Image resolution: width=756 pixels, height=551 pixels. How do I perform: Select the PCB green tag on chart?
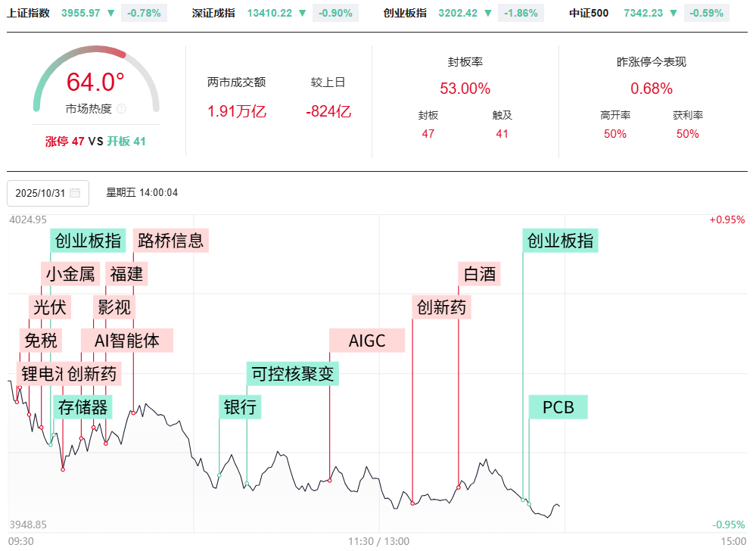coord(558,407)
